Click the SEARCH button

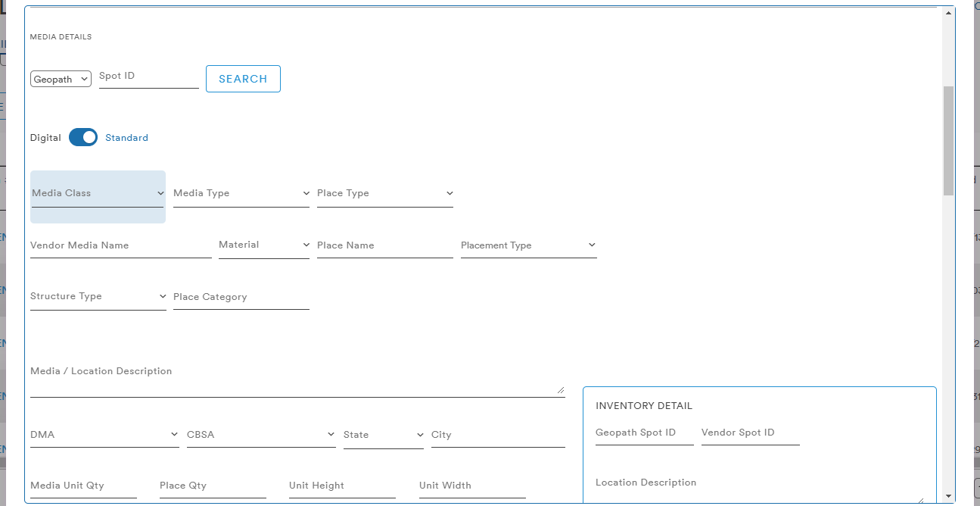(x=243, y=79)
